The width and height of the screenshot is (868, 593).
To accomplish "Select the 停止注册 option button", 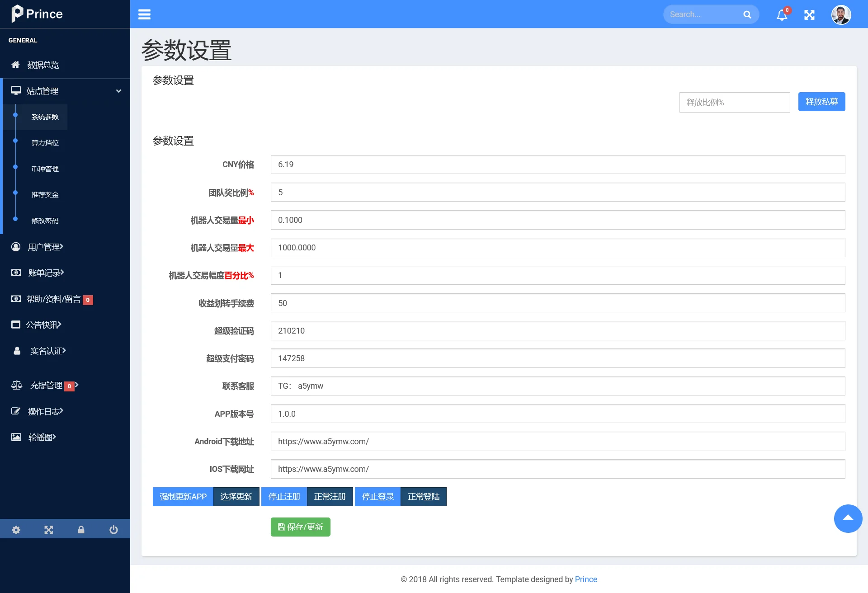I will 284,497.
